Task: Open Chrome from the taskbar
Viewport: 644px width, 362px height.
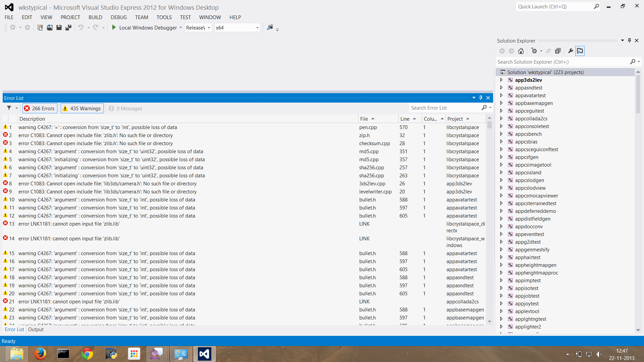Action: pyautogui.click(x=87, y=354)
